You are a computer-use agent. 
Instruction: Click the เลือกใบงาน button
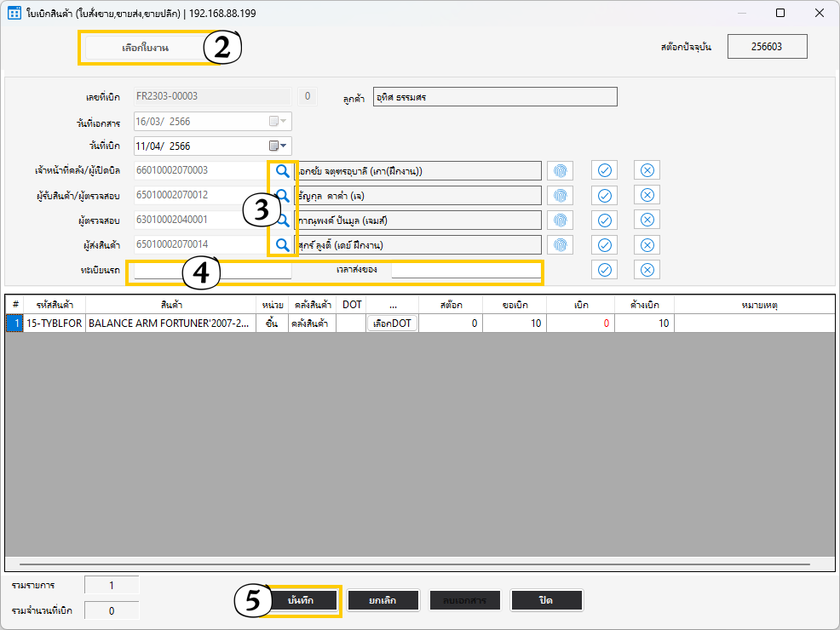click(x=145, y=48)
